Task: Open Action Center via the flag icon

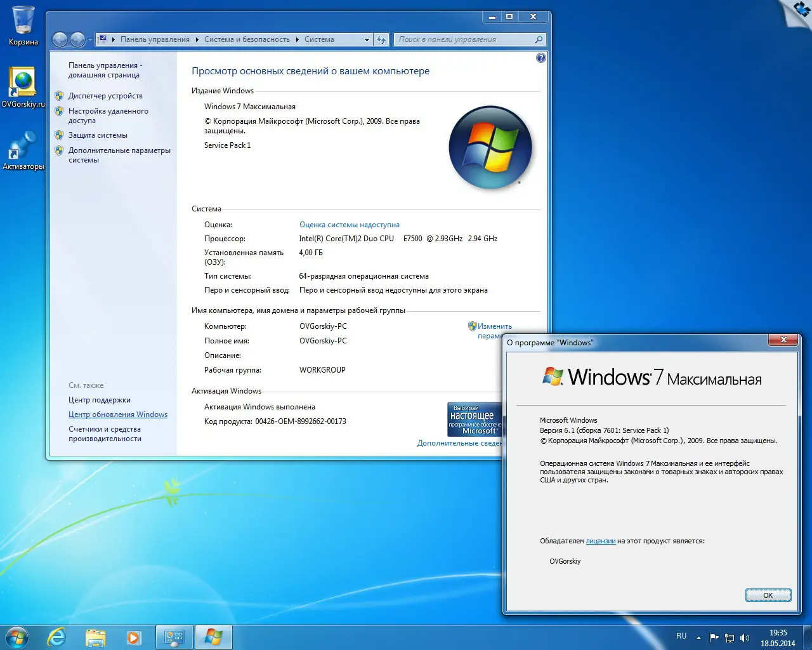Action: 714,638
